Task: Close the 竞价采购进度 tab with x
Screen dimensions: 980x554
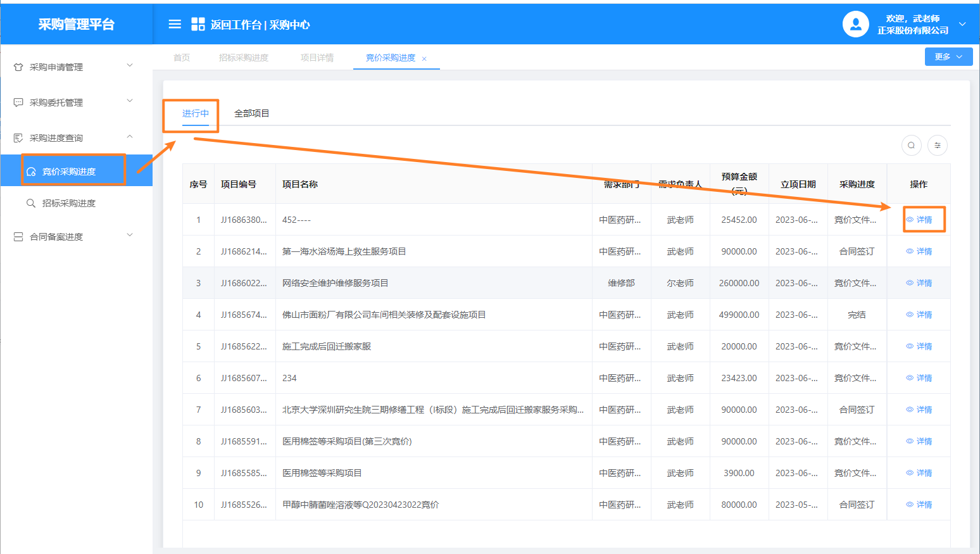Action: click(424, 59)
